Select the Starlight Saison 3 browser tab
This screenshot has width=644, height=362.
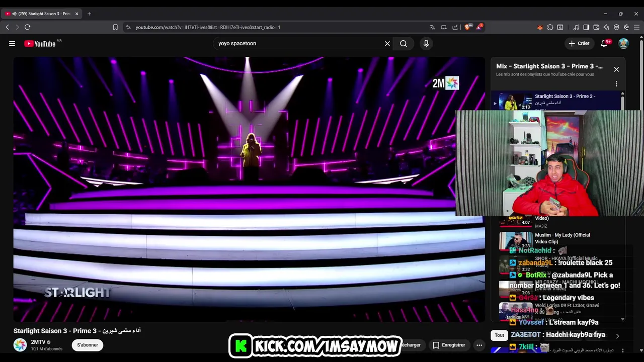click(42, 14)
